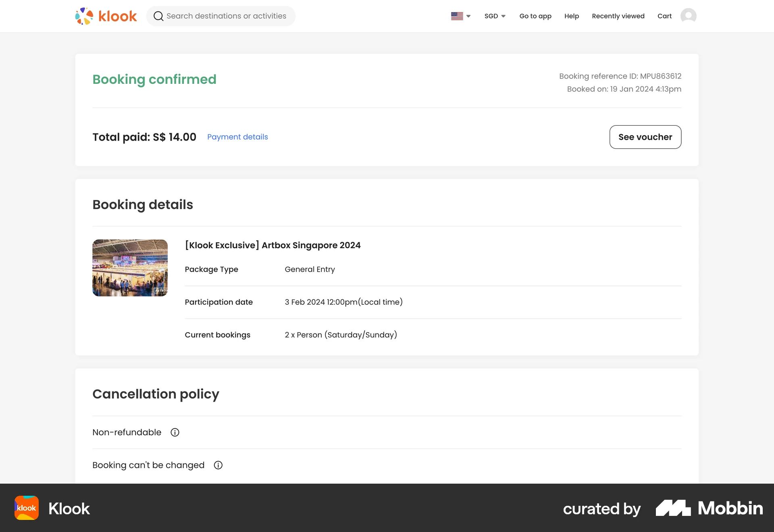
Task: Click the Booking reference ID text
Action: tap(620, 76)
